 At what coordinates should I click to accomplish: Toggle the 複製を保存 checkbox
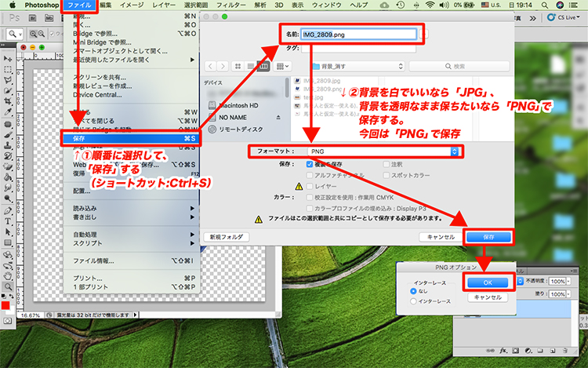[x=310, y=164]
